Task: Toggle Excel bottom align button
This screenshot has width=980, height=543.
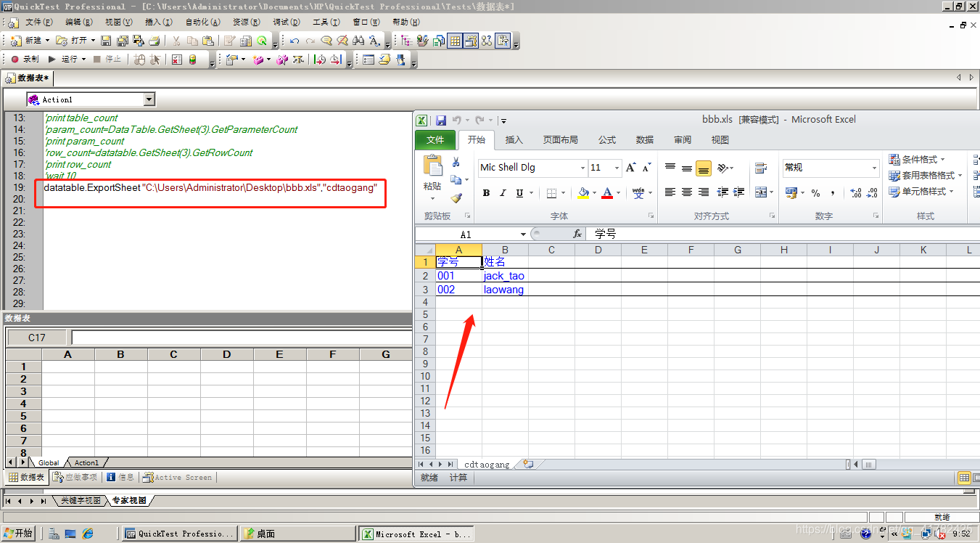Action: point(704,168)
